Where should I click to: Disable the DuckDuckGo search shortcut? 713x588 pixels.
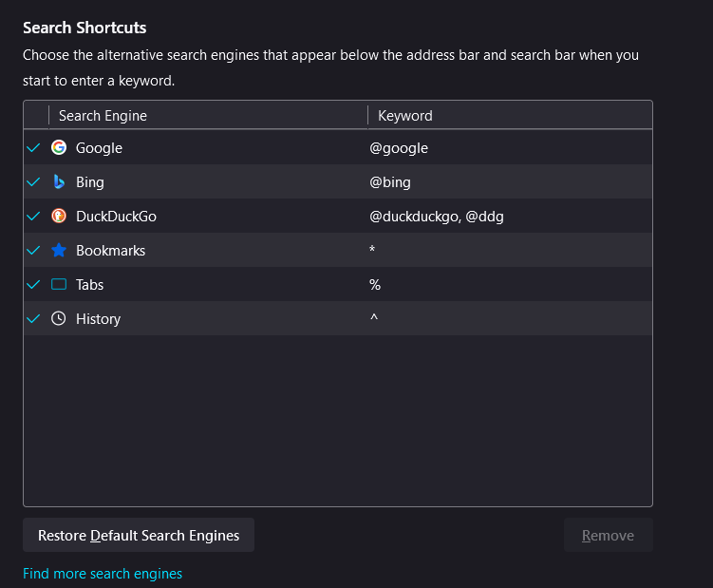point(34,217)
